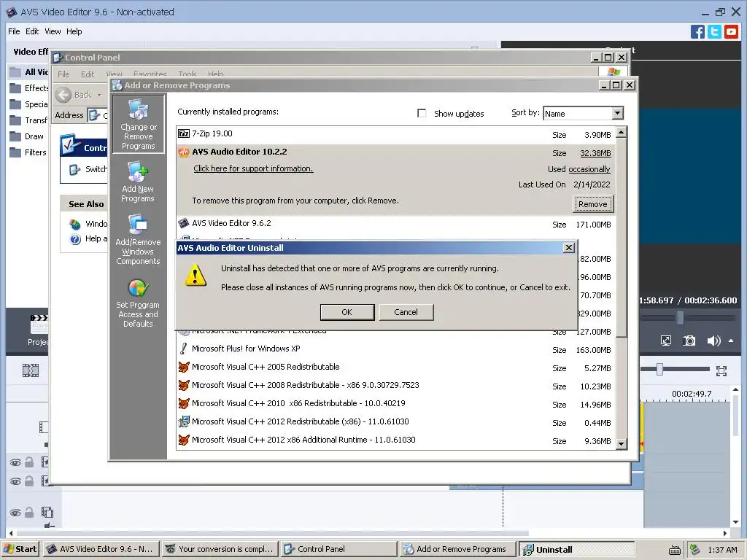Screen dimensions: 747x560
Task: Click the 7-Zip program icon
Action: [x=184, y=134]
